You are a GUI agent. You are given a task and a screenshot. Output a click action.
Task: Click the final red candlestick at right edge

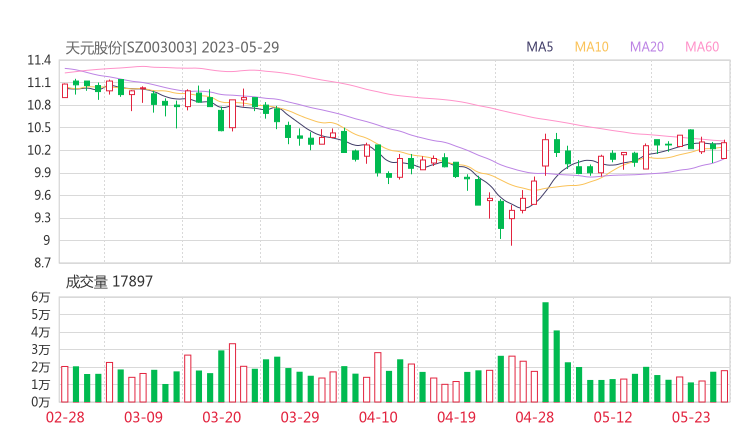[724, 151]
